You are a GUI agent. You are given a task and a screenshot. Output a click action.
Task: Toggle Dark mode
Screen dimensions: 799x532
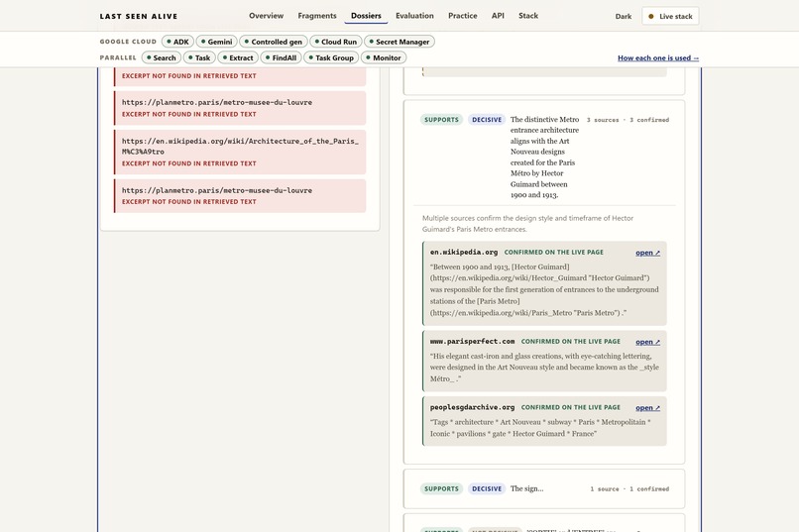pyautogui.click(x=624, y=16)
